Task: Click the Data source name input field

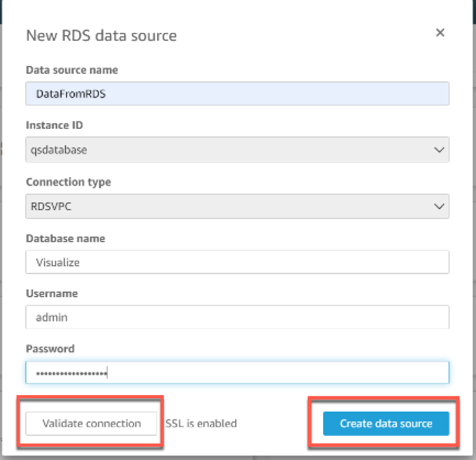Action: (237, 94)
